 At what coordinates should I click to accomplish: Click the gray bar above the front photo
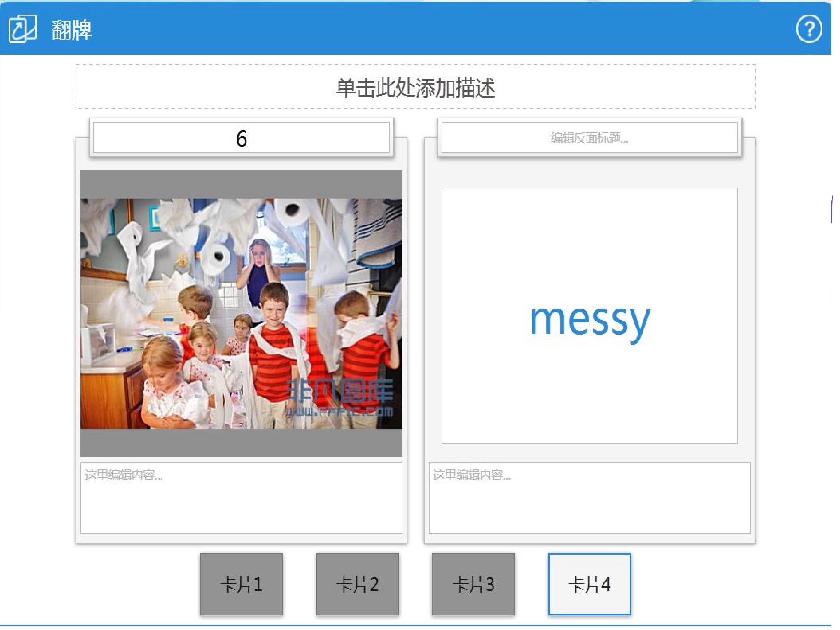coord(242,184)
